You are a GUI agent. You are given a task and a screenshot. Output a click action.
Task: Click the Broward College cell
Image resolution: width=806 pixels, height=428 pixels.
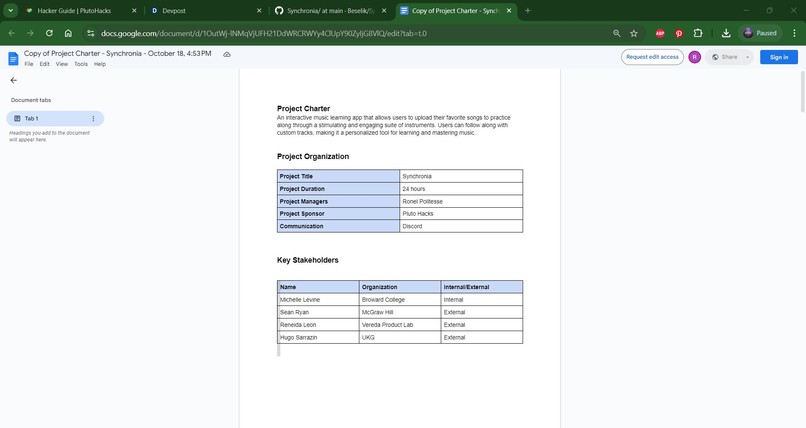[x=400, y=300]
